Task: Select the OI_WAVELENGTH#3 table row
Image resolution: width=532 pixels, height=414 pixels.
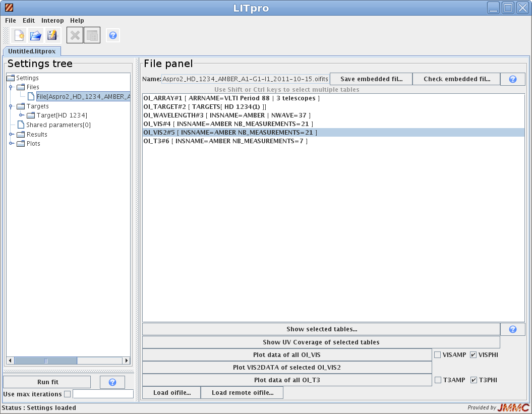Action: [x=333, y=115]
